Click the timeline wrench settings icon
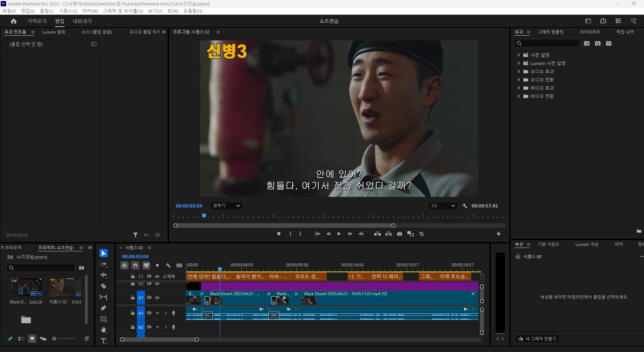The height and width of the screenshot is (352, 644). (x=168, y=265)
